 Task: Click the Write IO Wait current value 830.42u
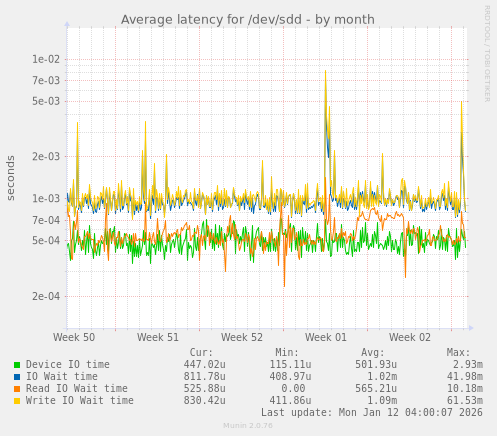204,400
